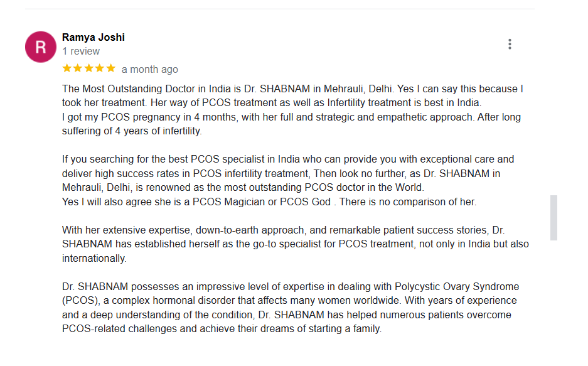The width and height of the screenshot is (588, 366).
Task: Open the three-dot review options menu
Action: (x=510, y=44)
